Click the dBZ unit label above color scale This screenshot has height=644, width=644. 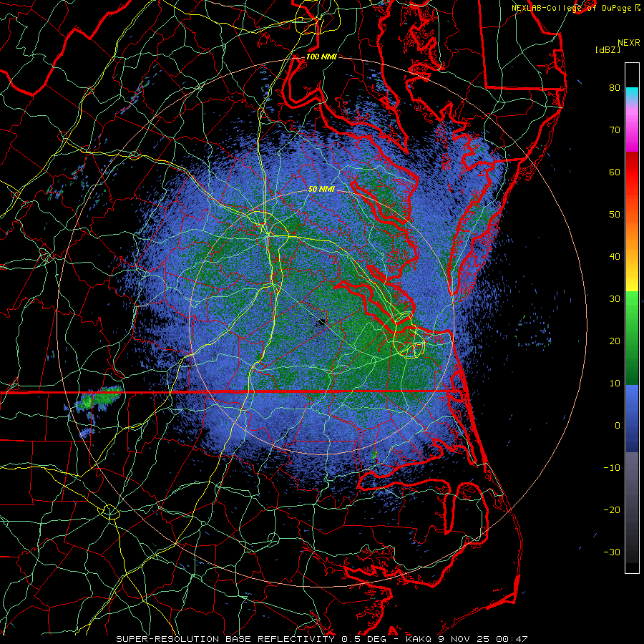pyautogui.click(x=608, y=50)
